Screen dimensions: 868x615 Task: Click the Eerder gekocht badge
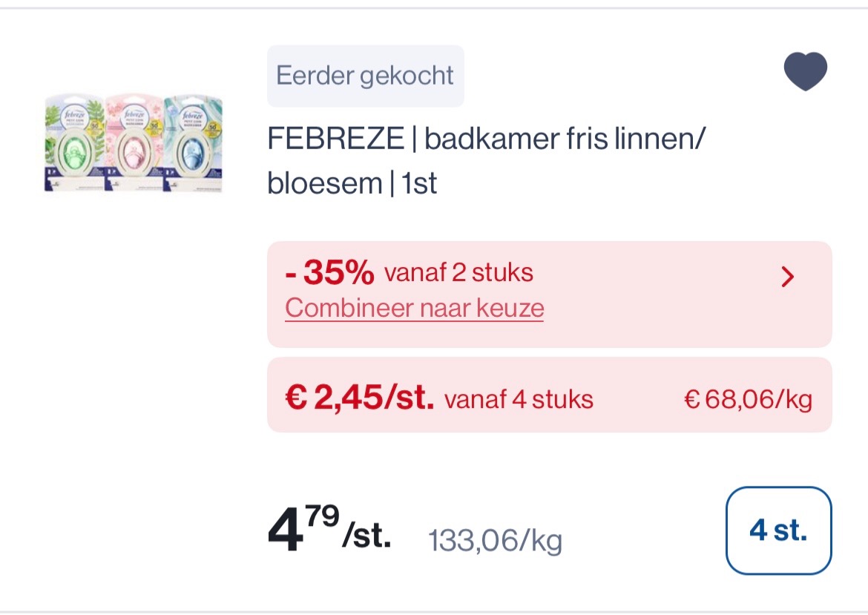click(365, 75)
